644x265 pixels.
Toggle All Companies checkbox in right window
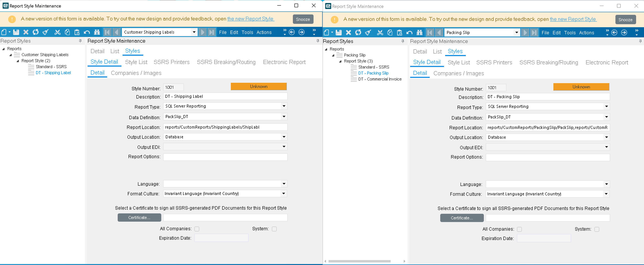(519, 229)
